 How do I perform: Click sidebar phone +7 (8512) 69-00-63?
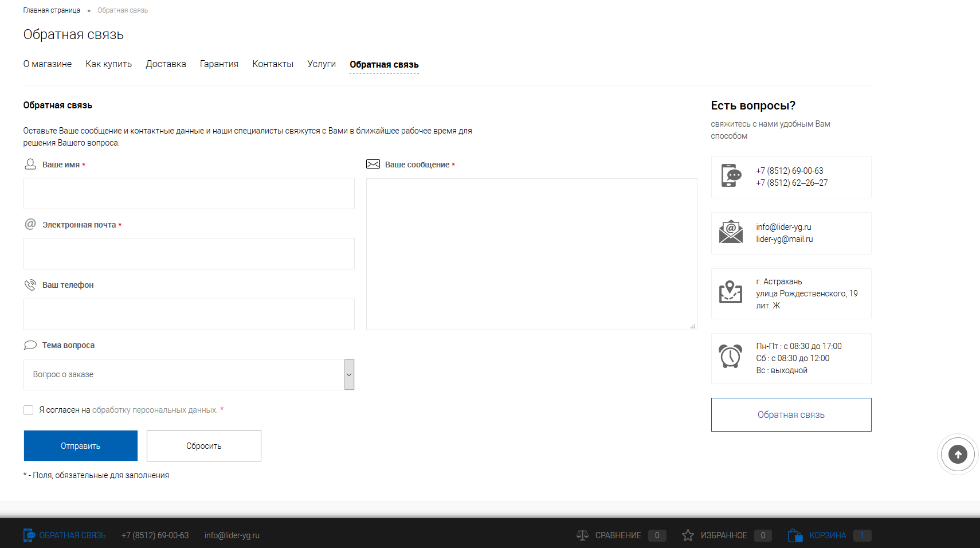click(790, 171)
